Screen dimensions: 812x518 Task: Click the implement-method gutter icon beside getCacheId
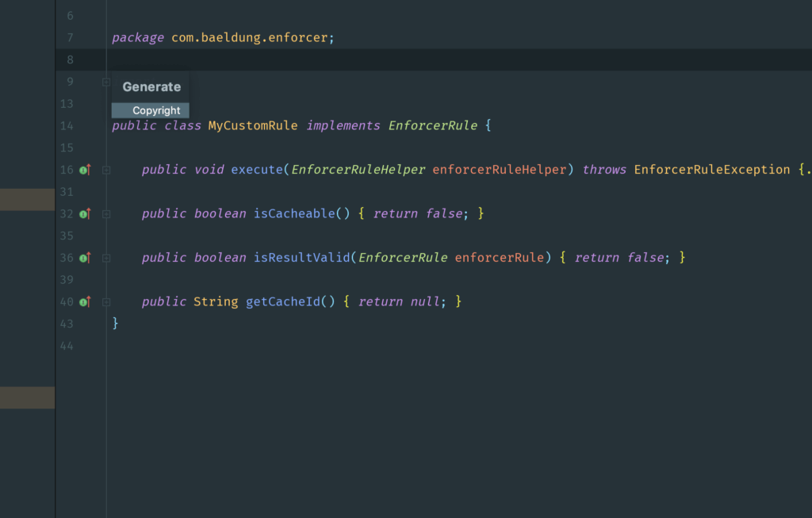pyautogui.click(x=83, y=301)
